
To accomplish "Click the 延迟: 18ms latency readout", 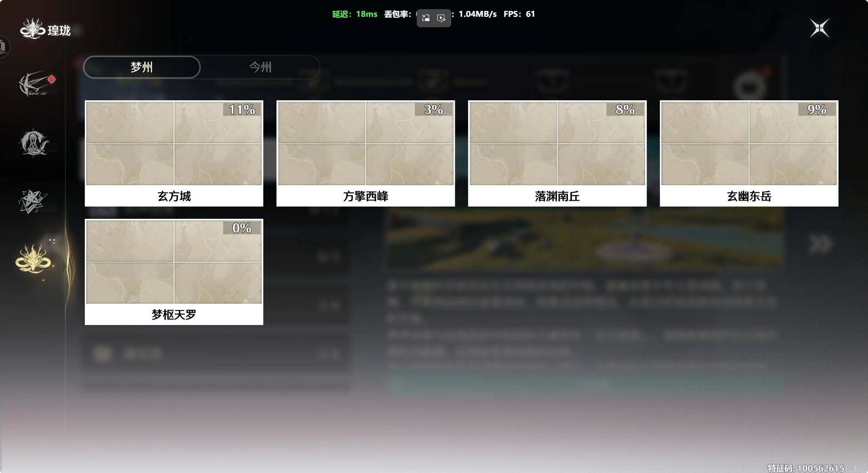I will click(355, 14).
